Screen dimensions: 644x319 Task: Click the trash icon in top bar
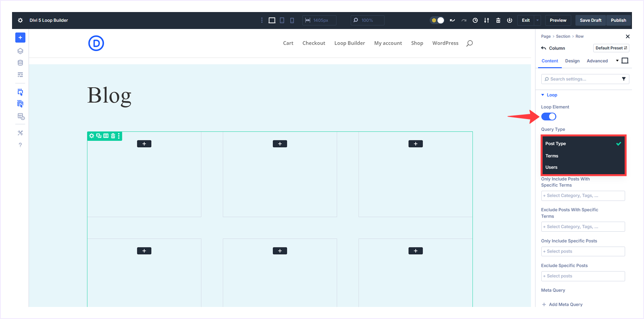tap(498, 20)
